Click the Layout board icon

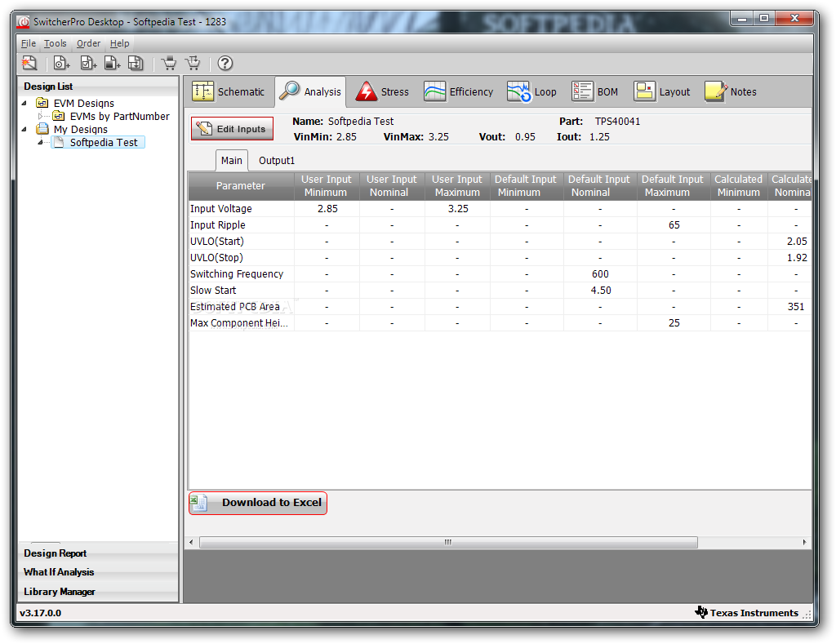coord(644,91)
